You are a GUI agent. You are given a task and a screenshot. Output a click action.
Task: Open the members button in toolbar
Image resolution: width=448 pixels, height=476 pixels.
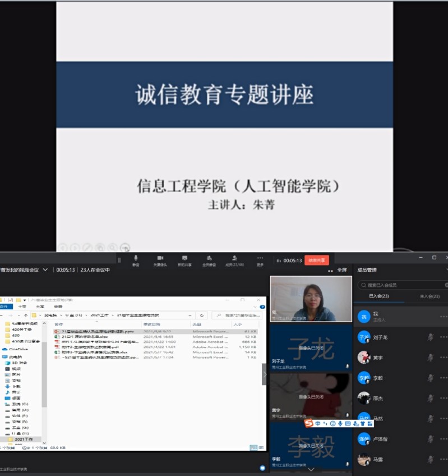pos(234,260)
